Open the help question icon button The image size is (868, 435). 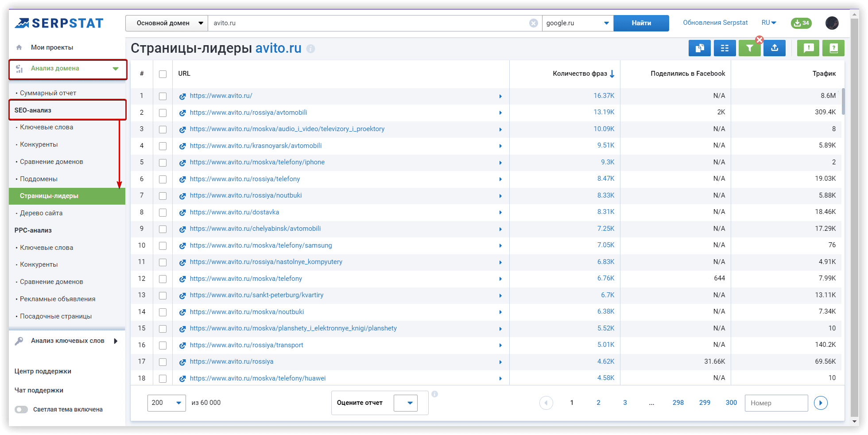coord(833,48)
